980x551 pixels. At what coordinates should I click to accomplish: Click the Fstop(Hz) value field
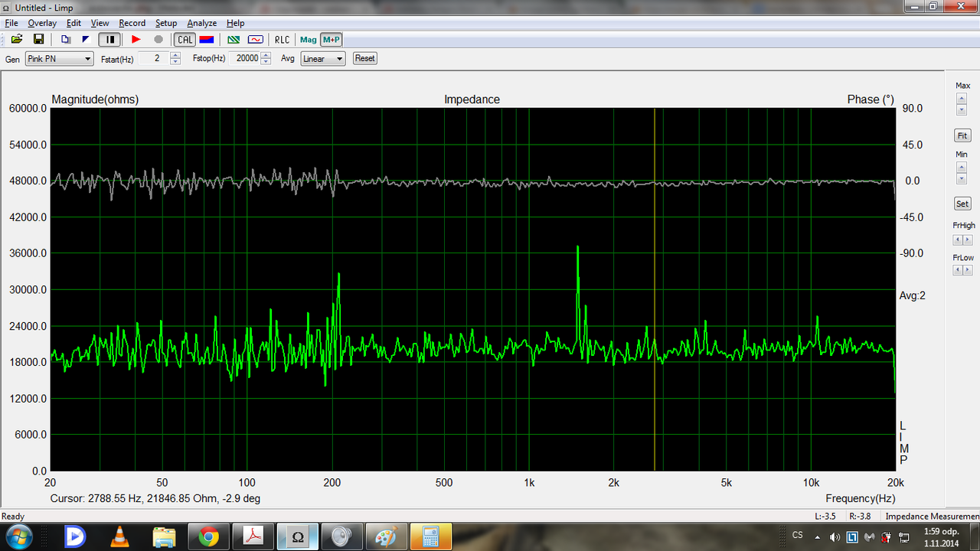244,59
